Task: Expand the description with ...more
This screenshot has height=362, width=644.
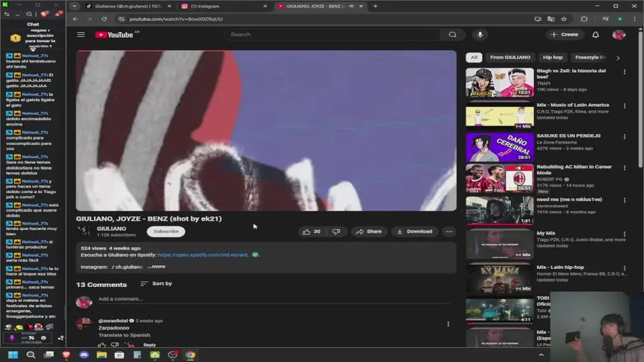Action: 156,266
